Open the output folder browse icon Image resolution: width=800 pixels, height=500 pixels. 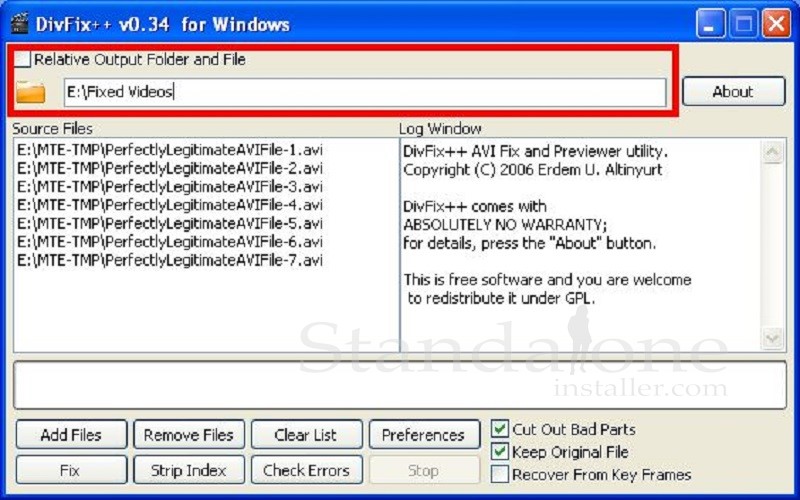(x=31, y=92)
